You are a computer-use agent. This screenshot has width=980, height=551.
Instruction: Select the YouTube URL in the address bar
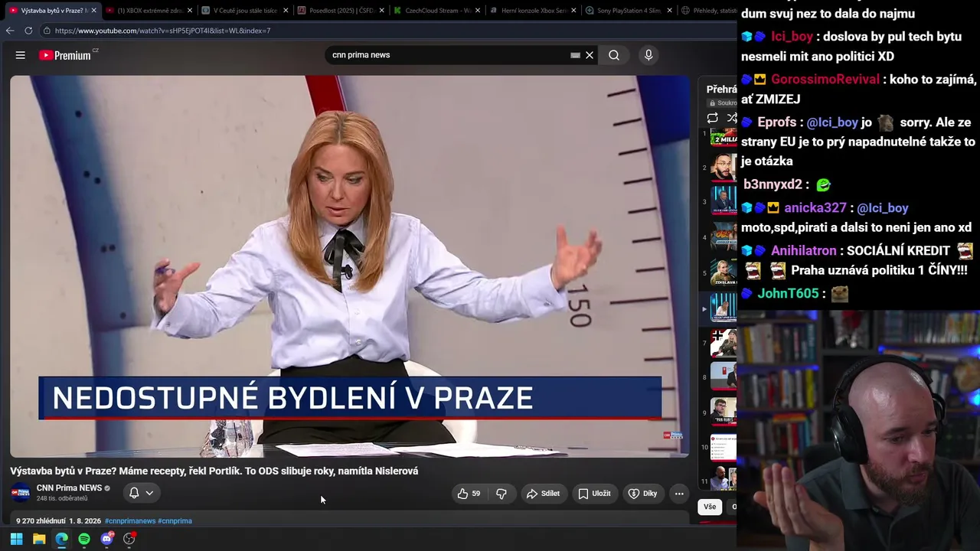coord(162,31)
